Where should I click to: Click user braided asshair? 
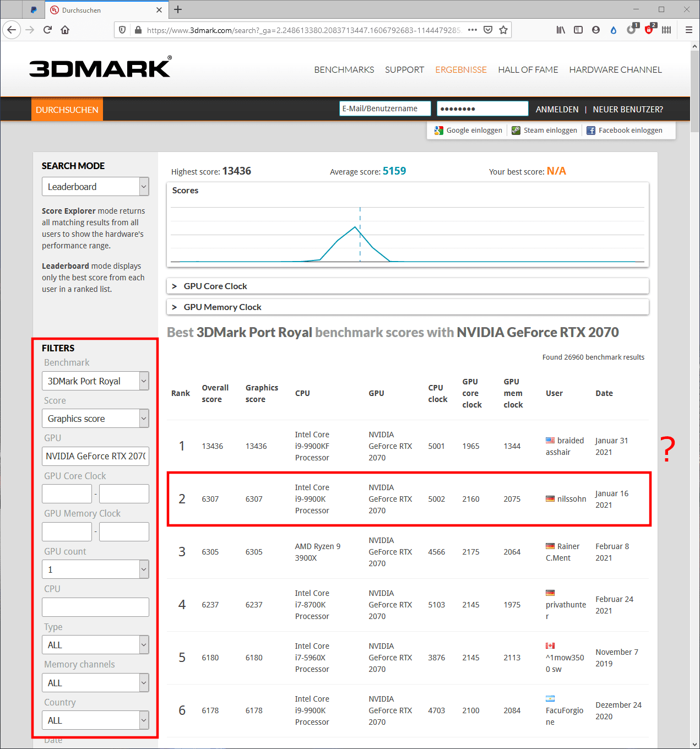click(565, 446)
